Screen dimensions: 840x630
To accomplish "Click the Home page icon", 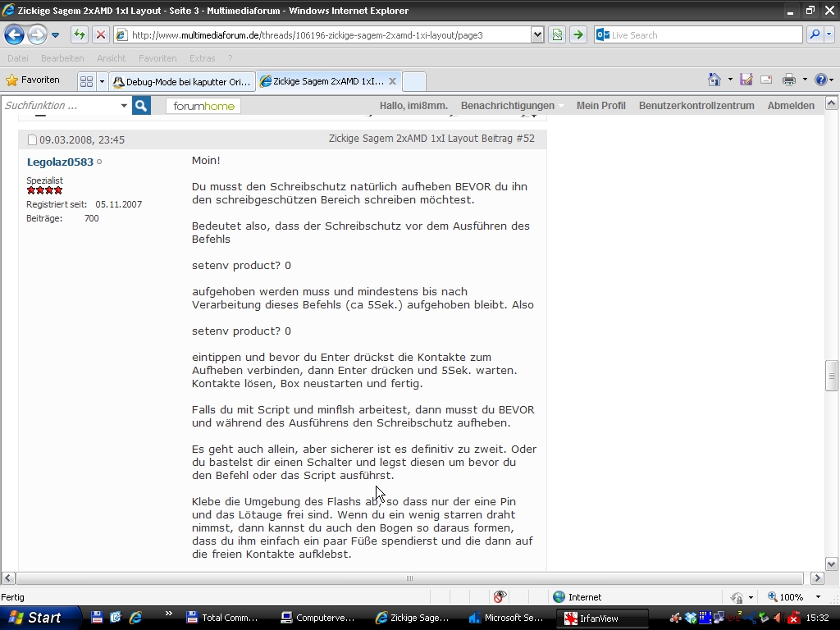I will (714, 80).
